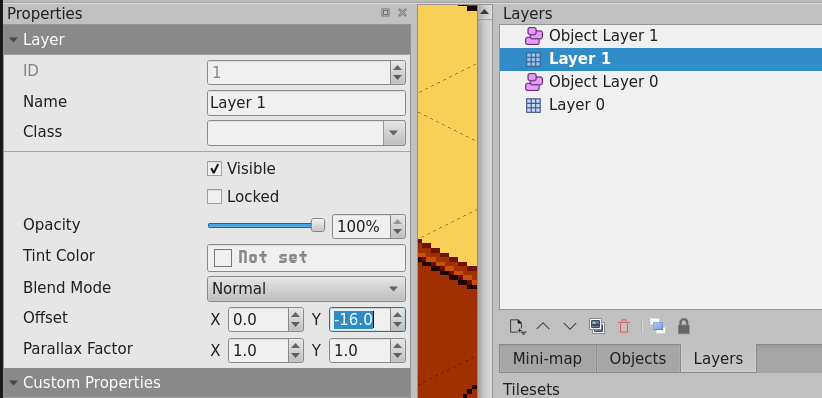Screen dimensions: 822x398
Task: Toggle lock for other layers padlock icon
Action: click(683, 326)
